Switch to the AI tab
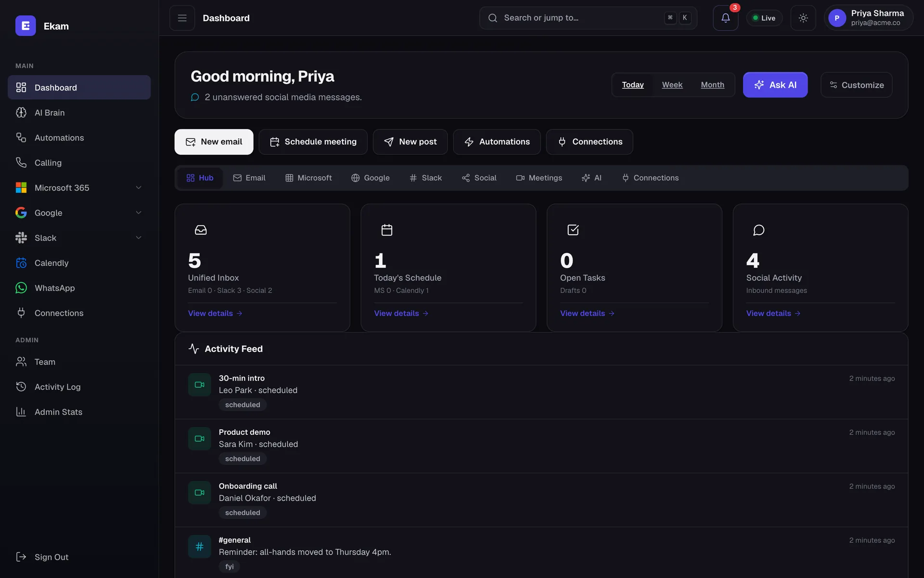The height and width of the screenshot is (578, 924). (591, 178)
